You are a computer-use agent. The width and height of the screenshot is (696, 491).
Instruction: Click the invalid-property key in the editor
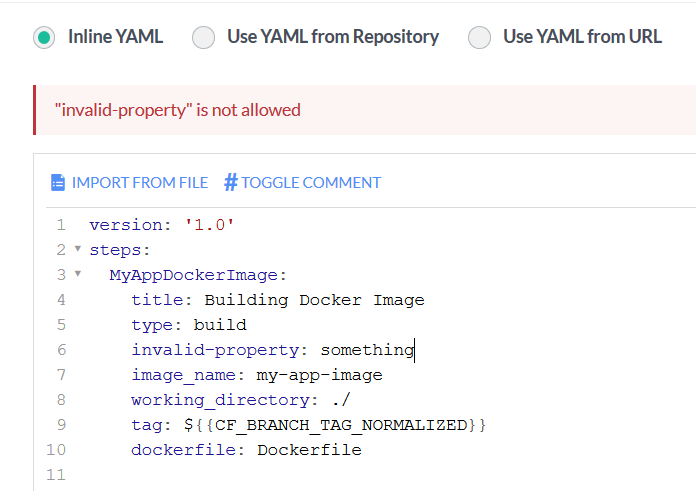[x=220, y=350]
